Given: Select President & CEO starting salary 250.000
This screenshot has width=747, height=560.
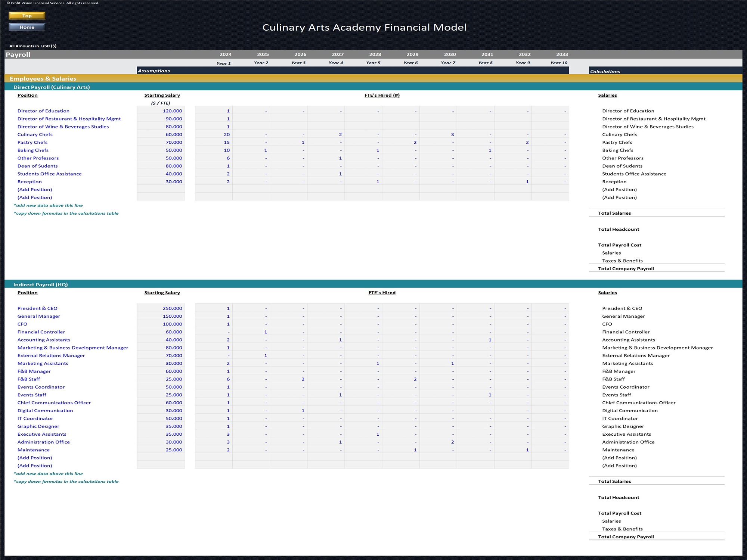Looking at the screenshot, I should point(161,308).
